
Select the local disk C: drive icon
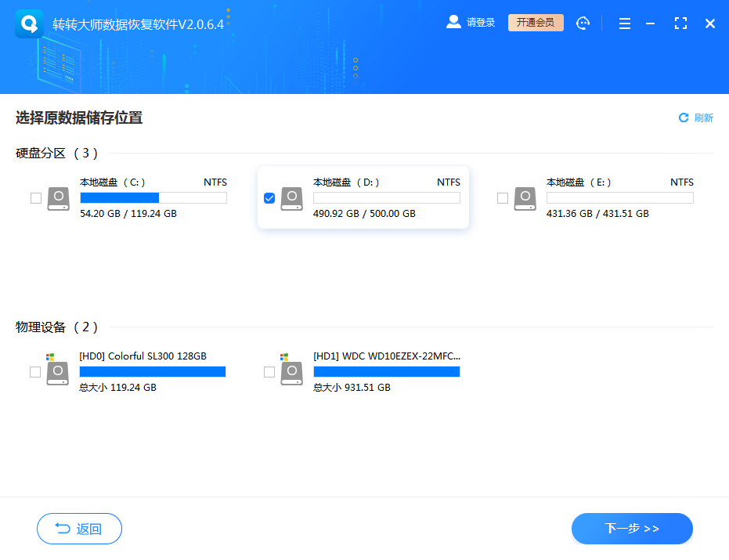[x=58, y=198]
